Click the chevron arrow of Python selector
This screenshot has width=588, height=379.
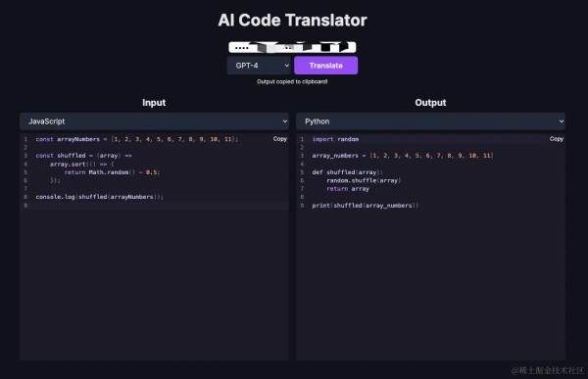point(561,121)
